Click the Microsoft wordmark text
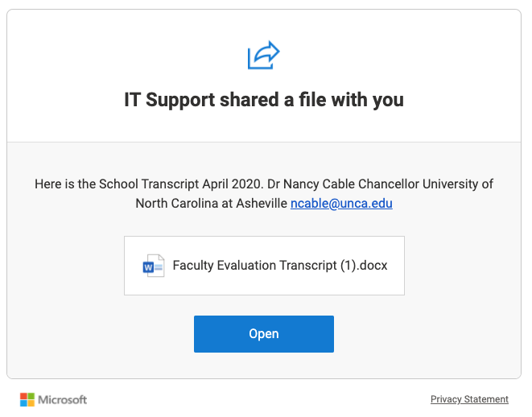This screenshot has height=417, width=532. (63, 399)
